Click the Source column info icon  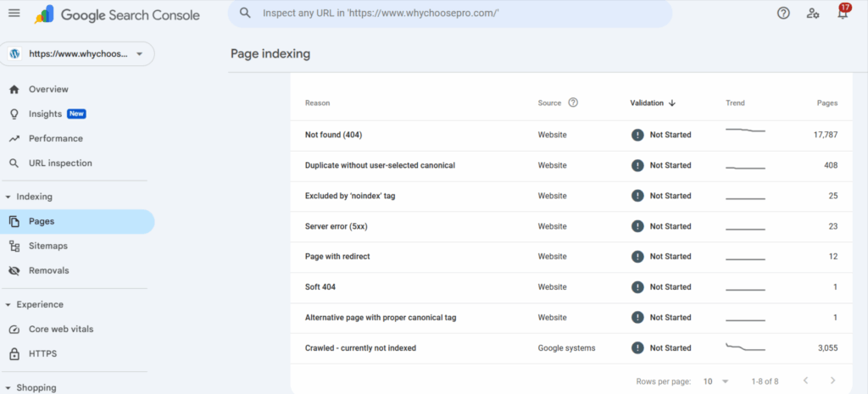(x=573, y=103)
